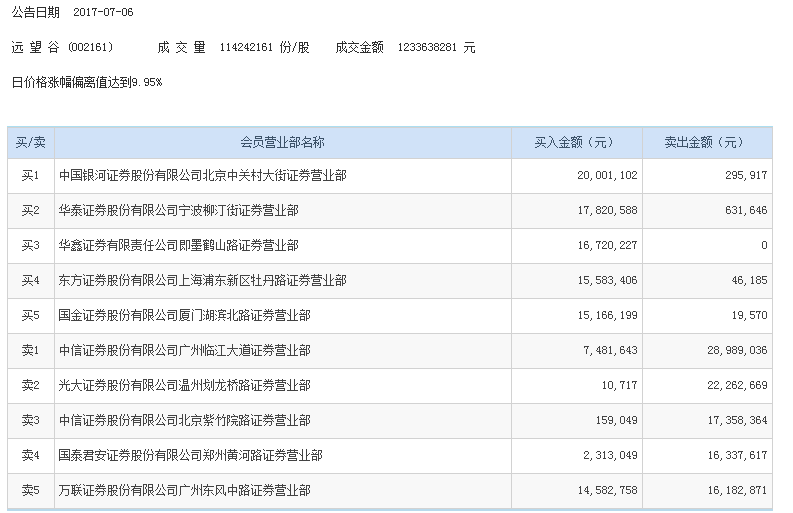Select the 买2 row label
This screenshot has width=793, height=513.
pos(30,210)
